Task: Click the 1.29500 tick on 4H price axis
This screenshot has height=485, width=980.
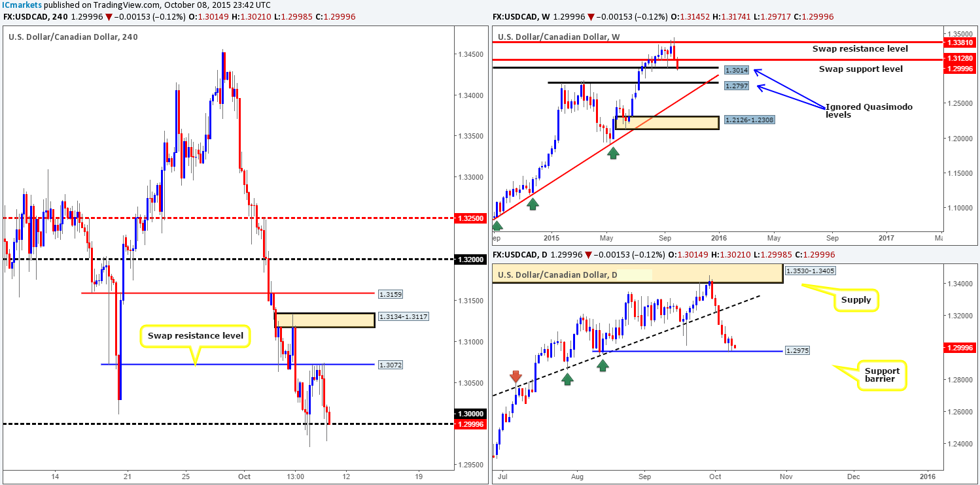Action: (470, 465)
